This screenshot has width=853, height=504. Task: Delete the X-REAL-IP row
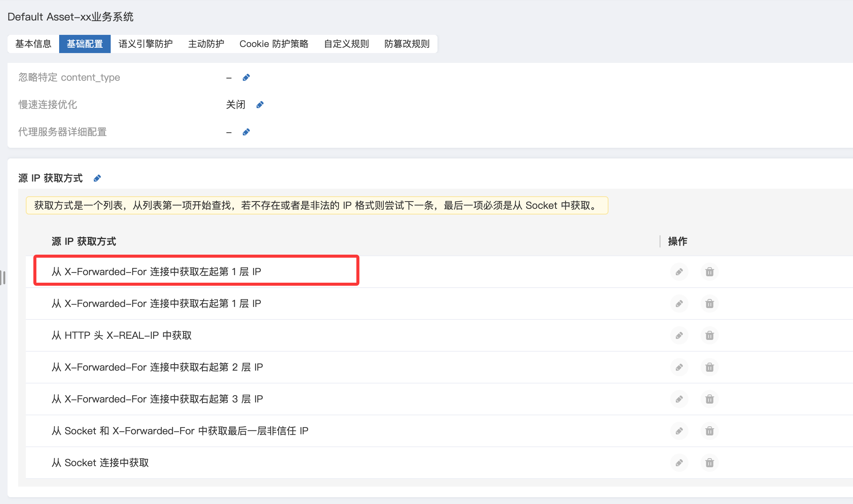(x=709, y=335)
